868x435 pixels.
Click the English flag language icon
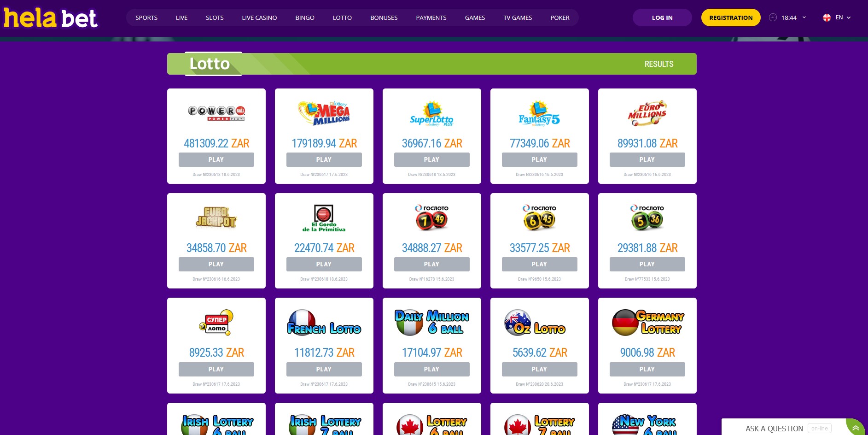pyautogui.click(x=827, y=18)
